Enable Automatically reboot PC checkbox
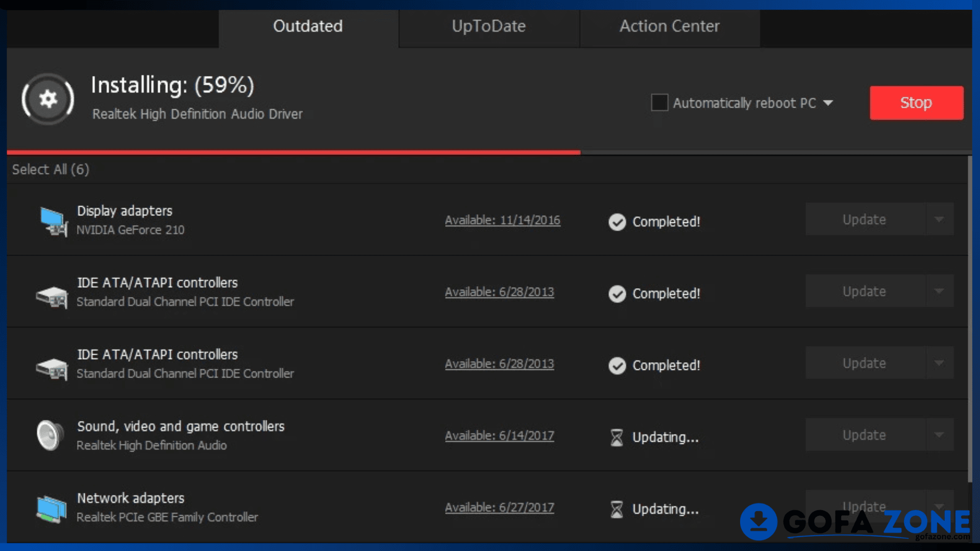Image resolution: width=980 pixels, height=551 pixels. pos(659,103)
